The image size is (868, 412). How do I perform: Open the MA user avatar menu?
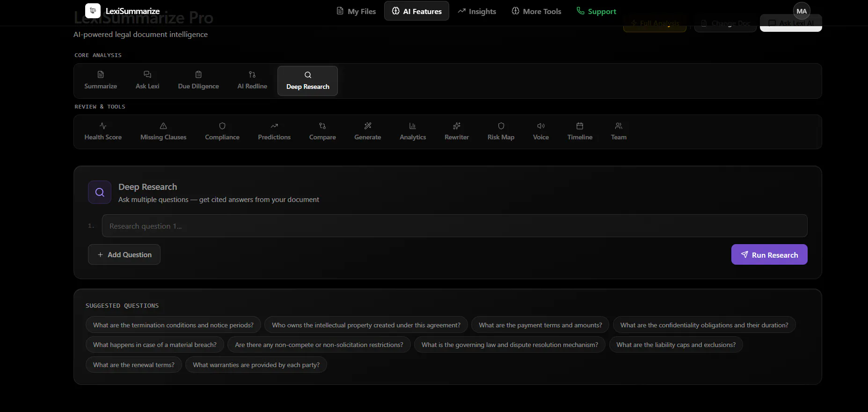click(802, 11)
